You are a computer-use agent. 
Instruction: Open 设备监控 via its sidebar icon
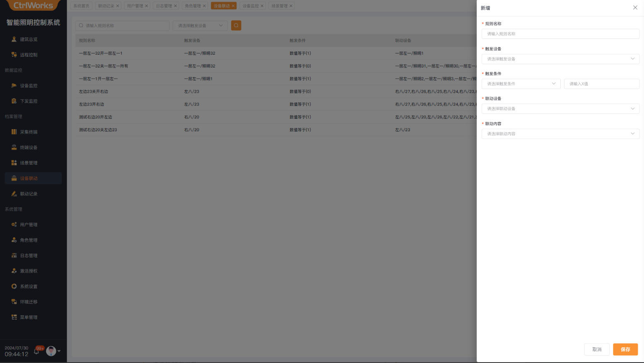tap(14, 86)
